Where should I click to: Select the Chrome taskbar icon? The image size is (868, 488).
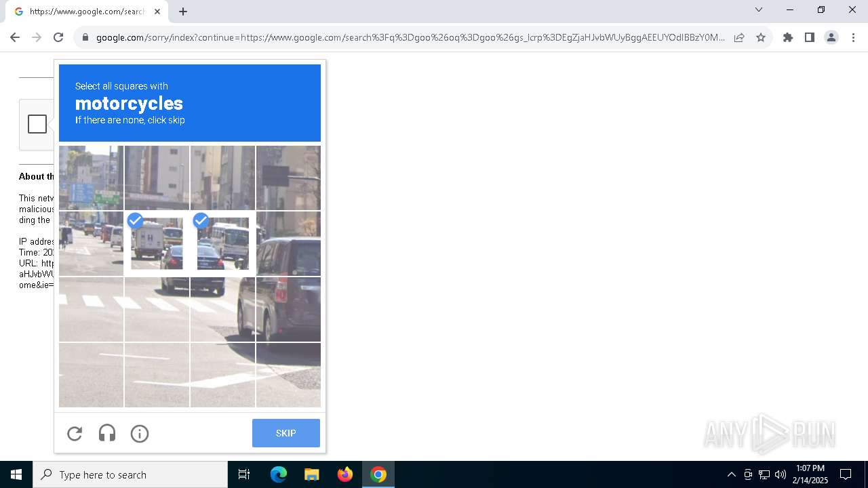coord(378,474)
